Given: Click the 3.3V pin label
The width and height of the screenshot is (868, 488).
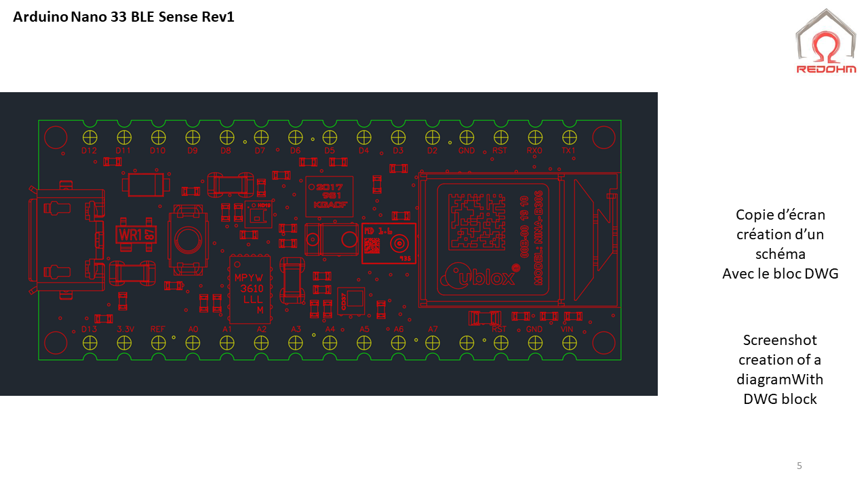Looking at the screenshot, I should pyautogui.click(x=125, y=329).
